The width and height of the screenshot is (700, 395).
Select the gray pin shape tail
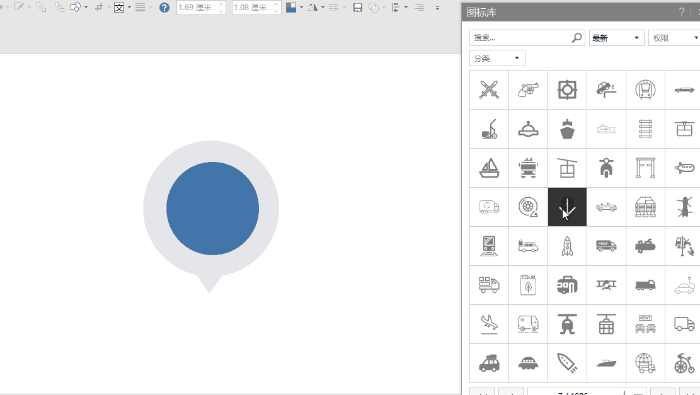pos(209,283)
